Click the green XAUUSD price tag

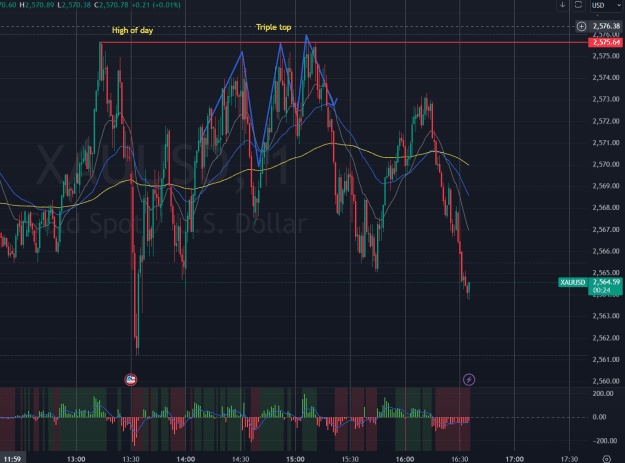[x=573, y=282]
